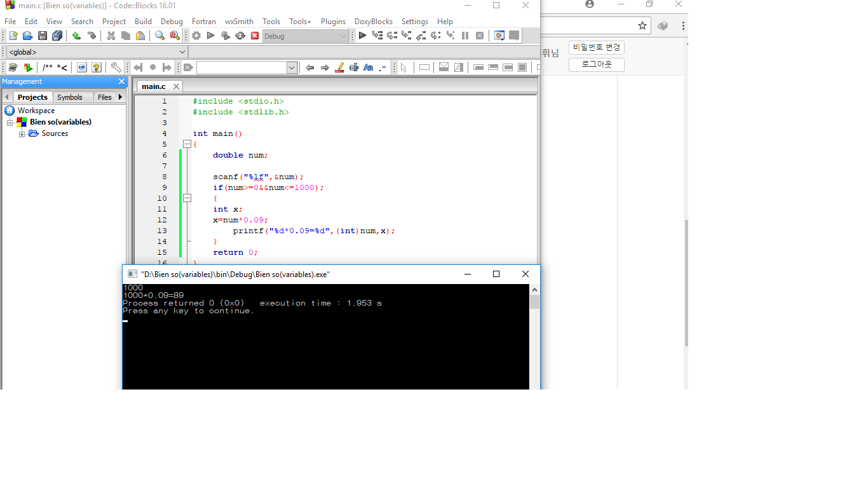Screen dimensions: 868x488
Task: Expand the Sources folder tree node
Action: click(22, 133)
